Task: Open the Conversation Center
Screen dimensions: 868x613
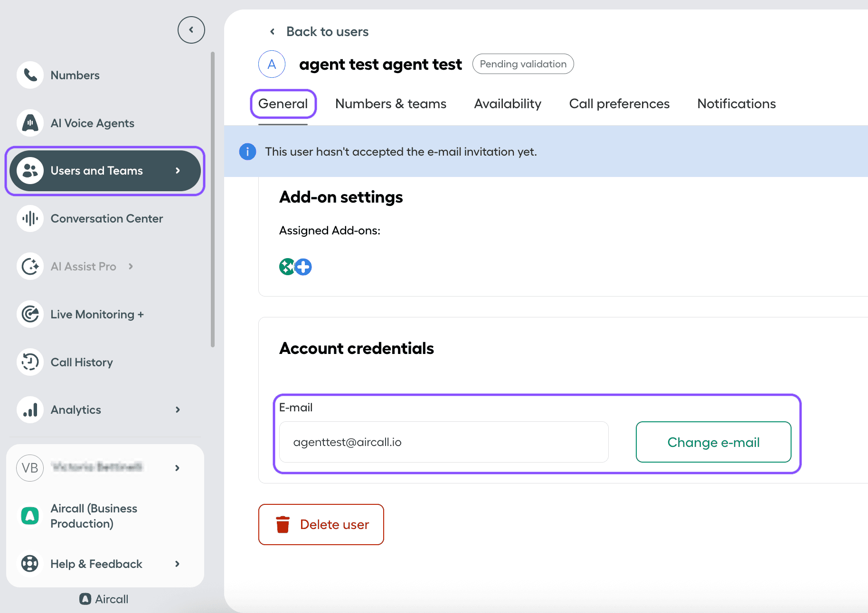Action: [29, 219]
